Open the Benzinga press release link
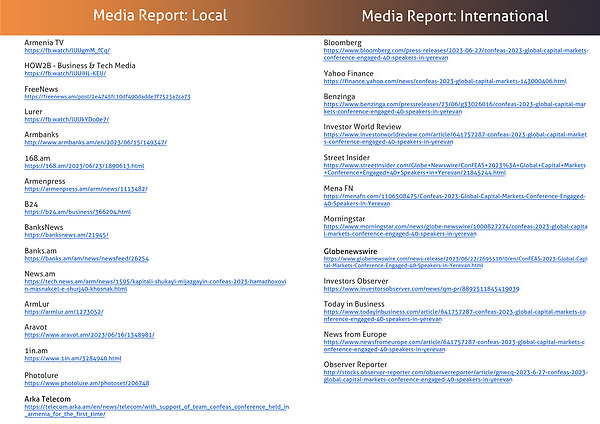This screenshot has width=600, height=424. [x=455, y=108]
